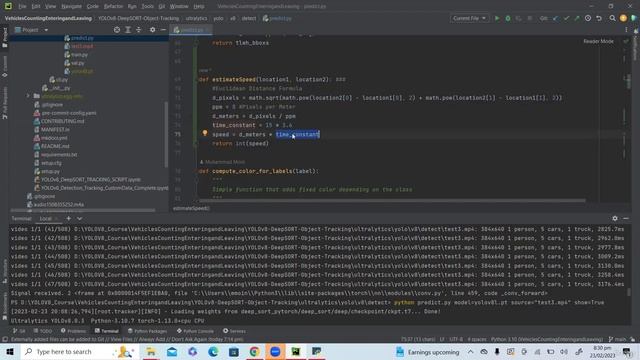The height and width of the screenshot is (360, 640).
Task: Click the Git push arrow icon
Action: (x=577, y=18)
